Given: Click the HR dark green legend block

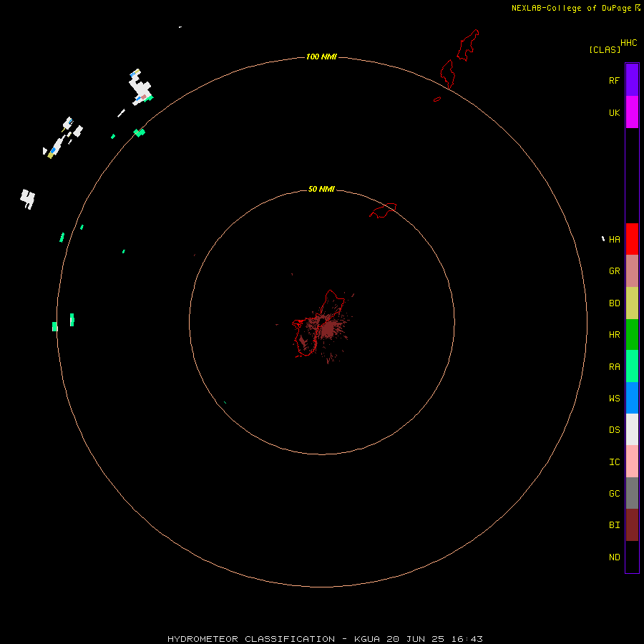Looking at the screenshot, I should [x=632, y=335].
